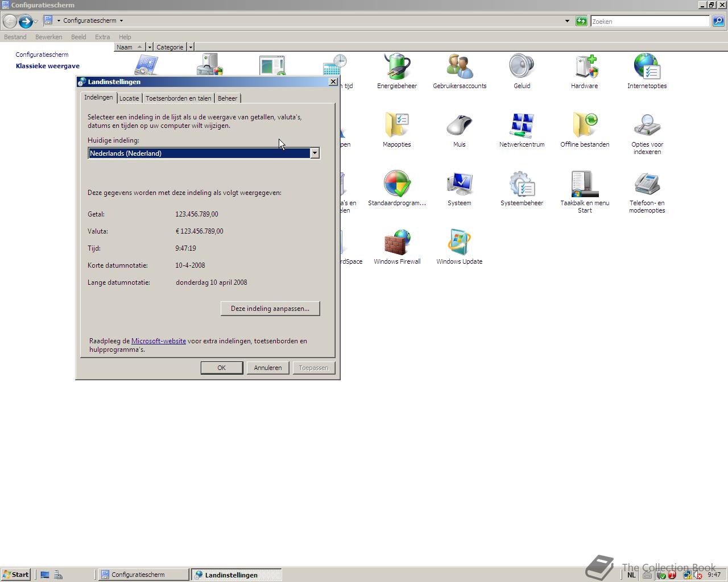Viewport: 728px width, 582px height.
Task: Open the Naam column filter dropdown
Action: [150, 47]
